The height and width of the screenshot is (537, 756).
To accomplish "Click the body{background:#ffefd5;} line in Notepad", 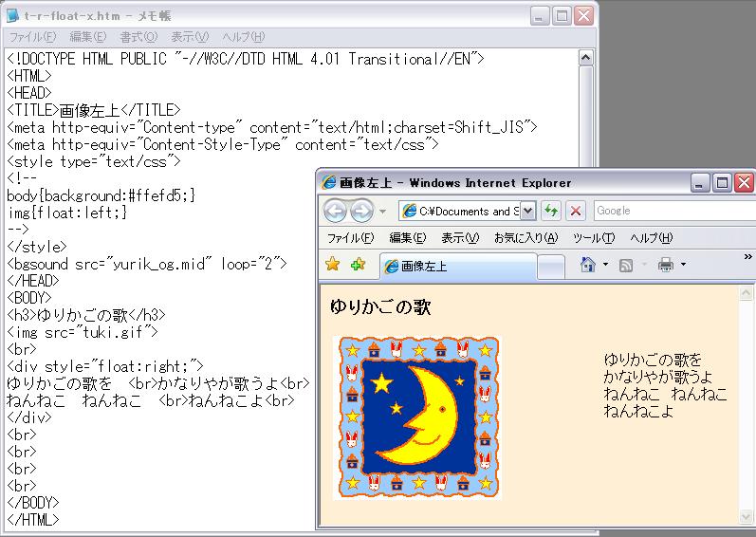I will click(x=101, y=195).
